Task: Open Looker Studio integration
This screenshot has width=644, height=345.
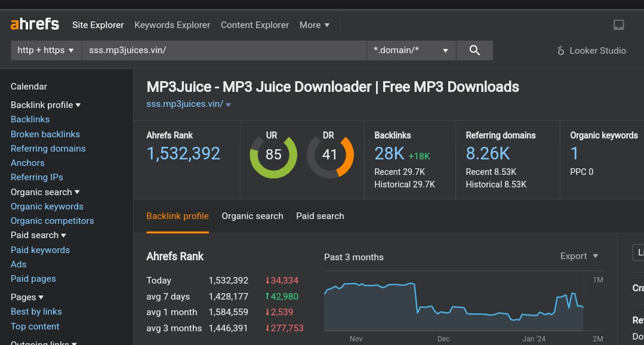Action: [x=591, y=51]
